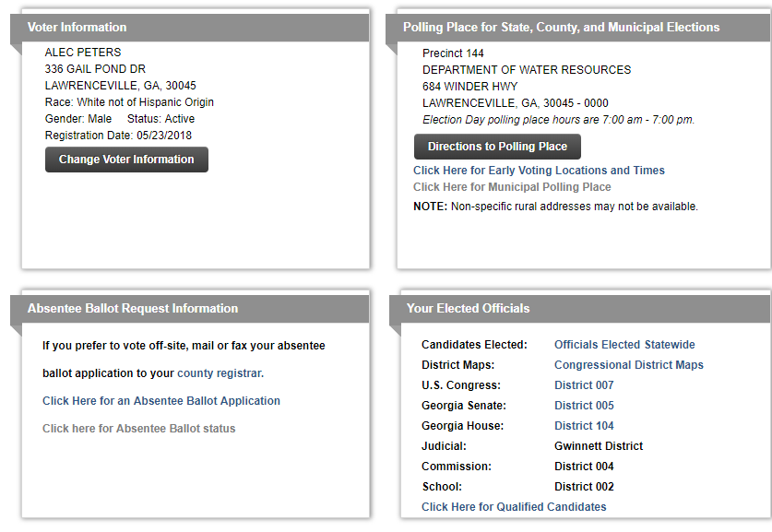This screenshot has height=532, width=772.
Task: Check Absentee Ballot status link
Action: [x=139, y=428]
